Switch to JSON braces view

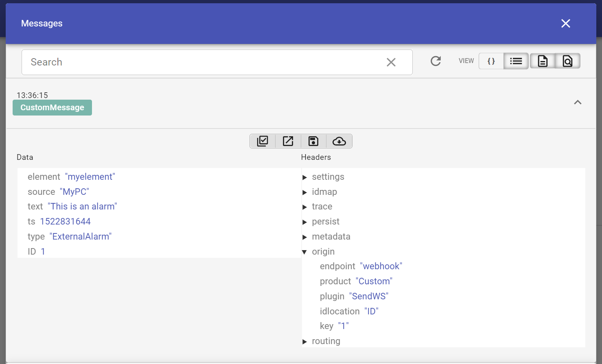coord(491,61)
